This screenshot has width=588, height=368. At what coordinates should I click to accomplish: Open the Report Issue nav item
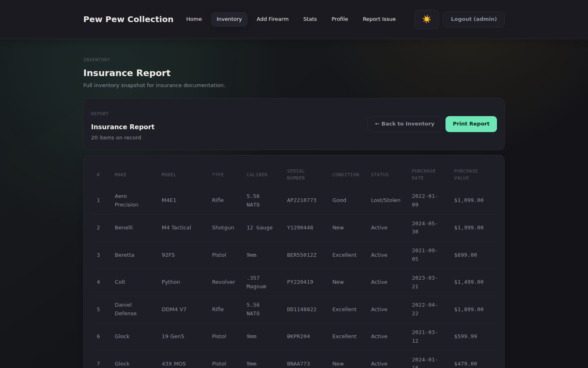pos(379,19)
